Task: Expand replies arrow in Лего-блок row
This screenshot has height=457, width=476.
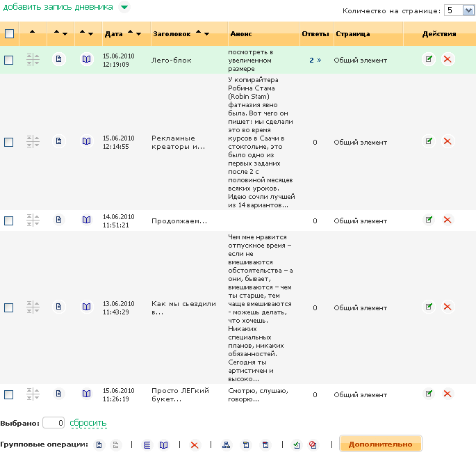Action: click(319, 61)
